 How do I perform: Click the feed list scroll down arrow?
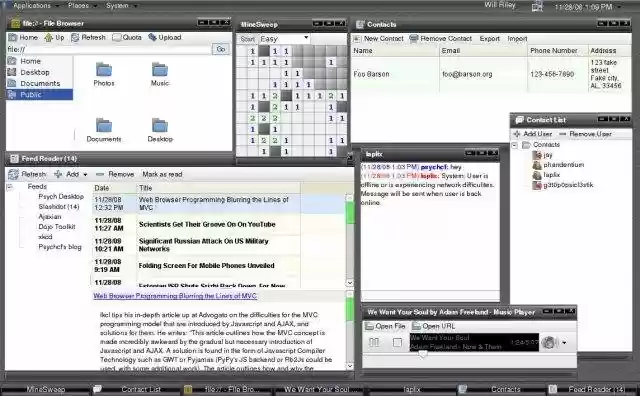350,283
